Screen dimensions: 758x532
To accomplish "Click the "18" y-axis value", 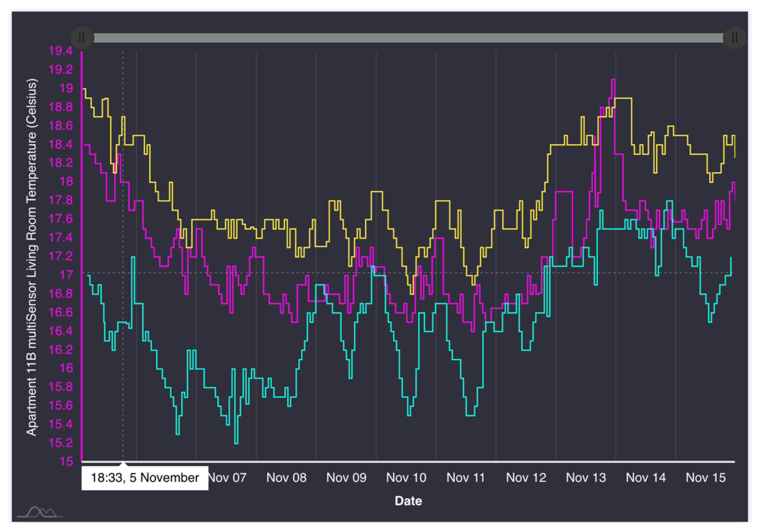I will pos(66,181).
